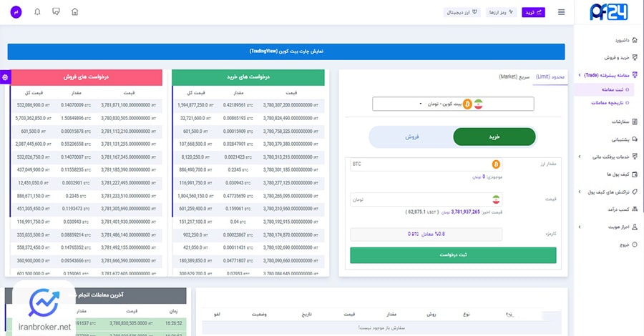Screen dimensions: 644x336
Task: Click Iran flag icon in قیمت field
Action: point(496,199)
